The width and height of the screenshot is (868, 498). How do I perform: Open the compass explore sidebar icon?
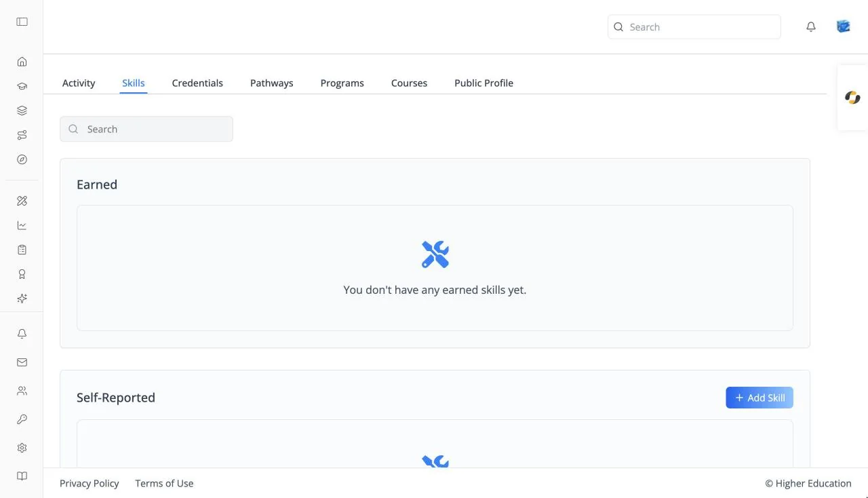pos(22,159)
